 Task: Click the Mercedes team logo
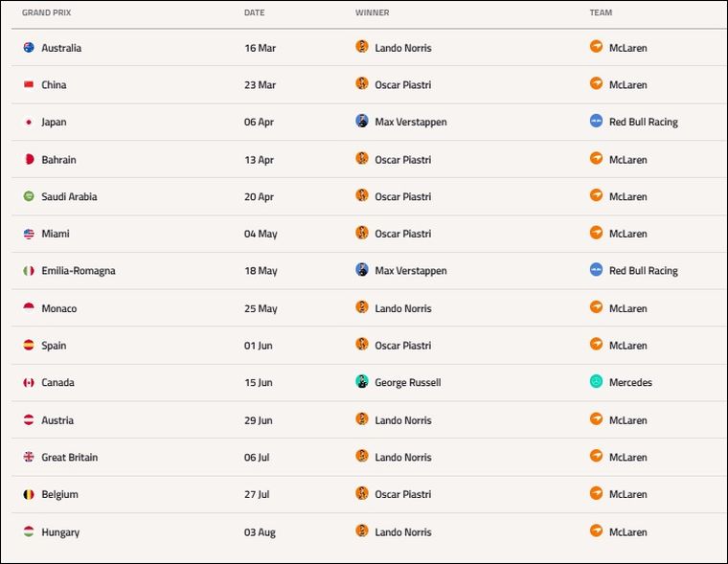point(597,382)
